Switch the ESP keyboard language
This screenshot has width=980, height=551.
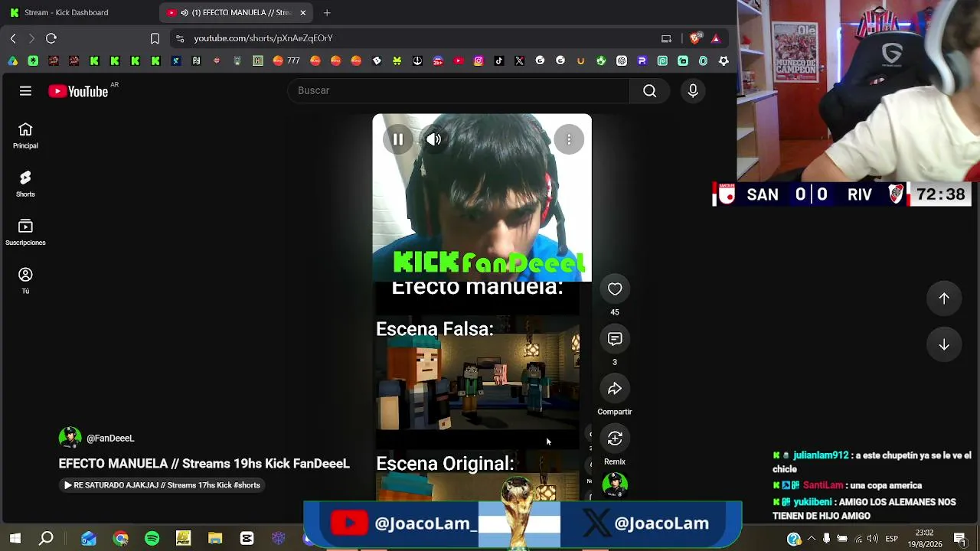coord(892,539)
